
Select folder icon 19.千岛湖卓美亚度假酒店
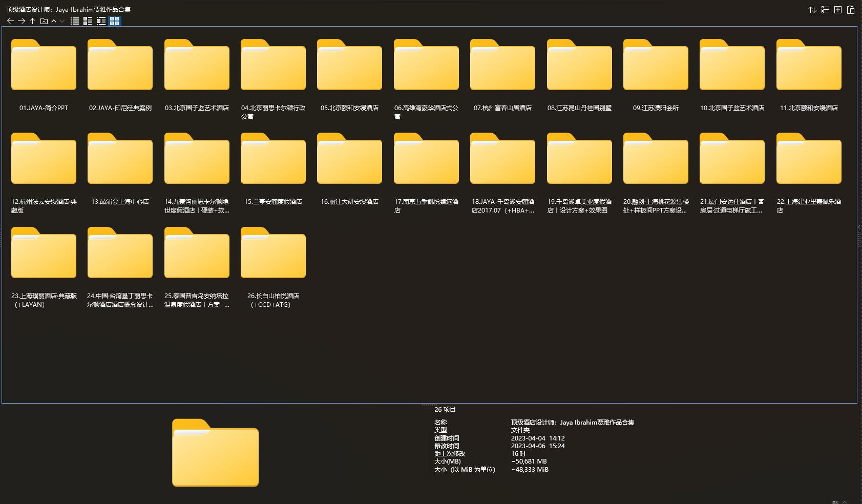[x=579, y=158]
